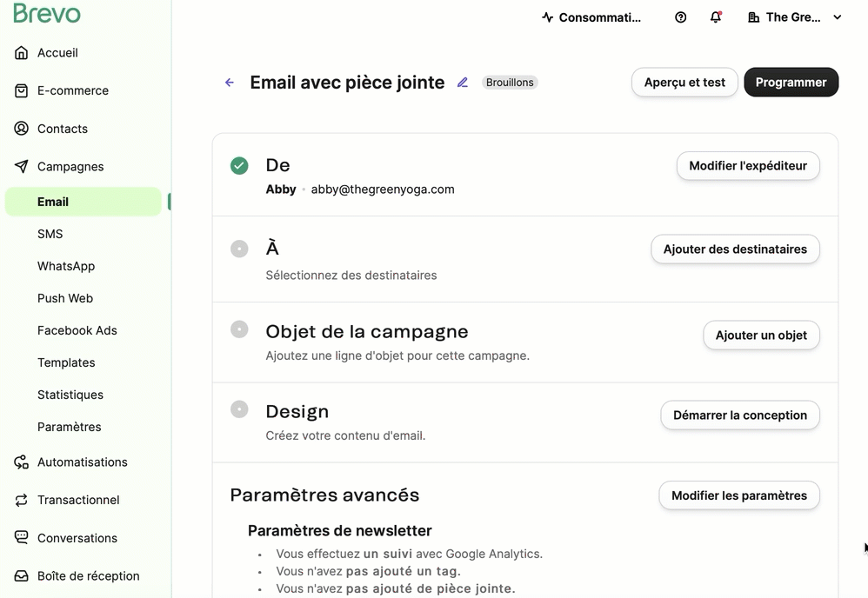This screenshot has height=598, width=868.
Task: Click Paramètres de newsletter heading
Action: (x=339, y=530)
